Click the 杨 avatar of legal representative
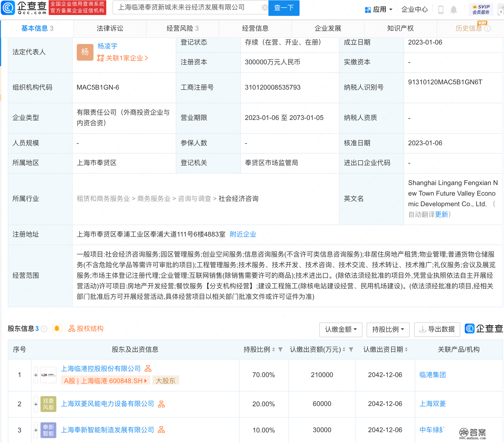 tap(85, 52)
